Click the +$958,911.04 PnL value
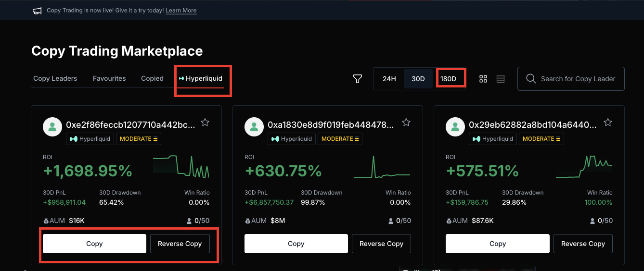Screen dimensions: 644x271 pyautogui.click(x=64, y=202)
